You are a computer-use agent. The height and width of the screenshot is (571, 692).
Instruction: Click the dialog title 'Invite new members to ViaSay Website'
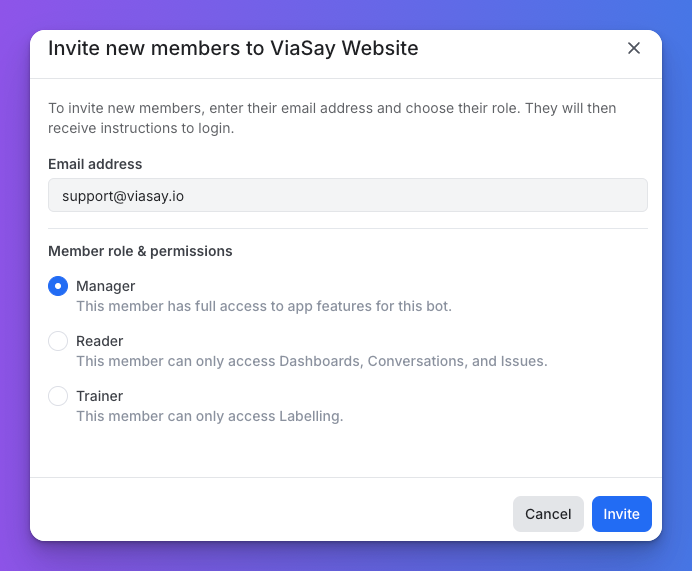point(233,48)
